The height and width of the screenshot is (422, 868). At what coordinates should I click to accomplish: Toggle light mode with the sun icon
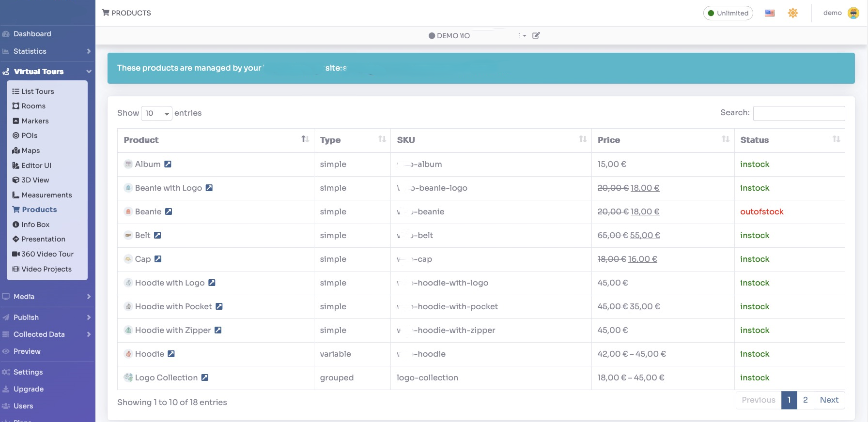(793, 13)
